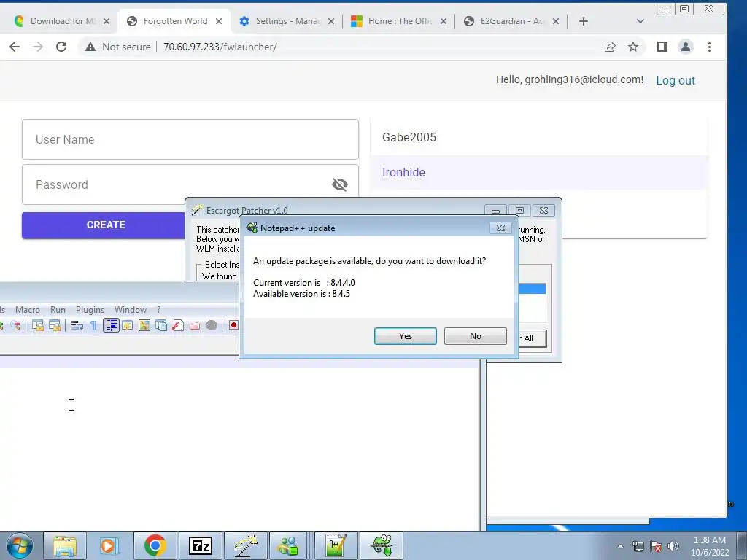Image resolution: width=747 pixels, height=560 pixels.
Task: Open the Plugins menu in Notepad++
Action: pos(90,309)
